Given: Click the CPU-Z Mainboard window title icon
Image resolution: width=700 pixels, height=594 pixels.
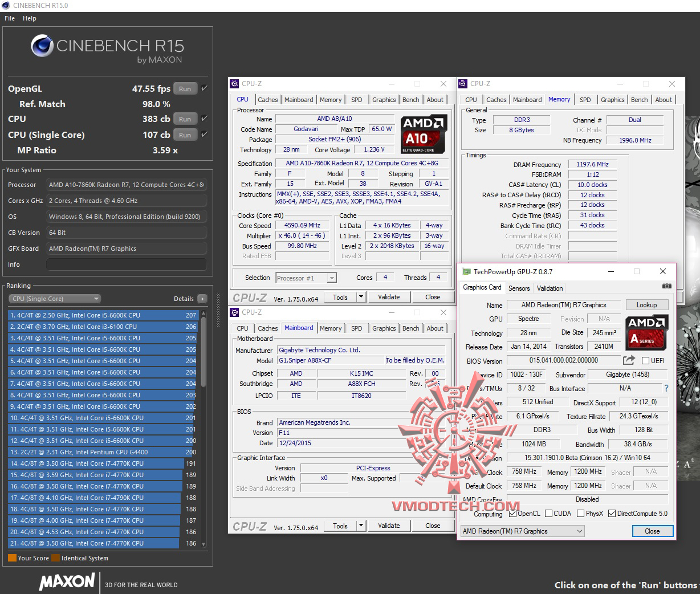Looking at the screenshot, I should pos(234,312).
